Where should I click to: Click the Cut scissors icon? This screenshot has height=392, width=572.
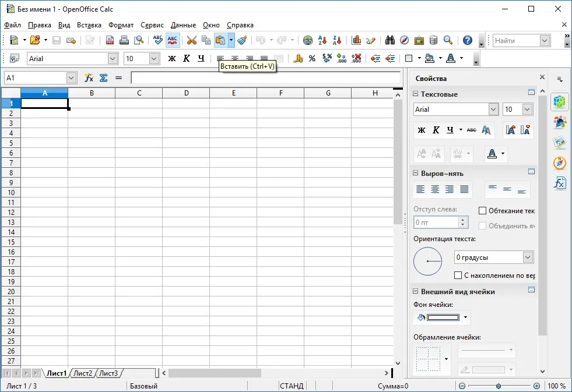tap(191, 40)
